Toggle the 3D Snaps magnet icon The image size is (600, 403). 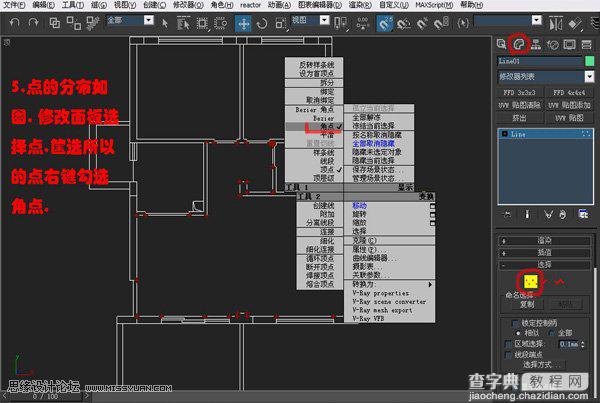pyautogui.click(x=384, y=24)
